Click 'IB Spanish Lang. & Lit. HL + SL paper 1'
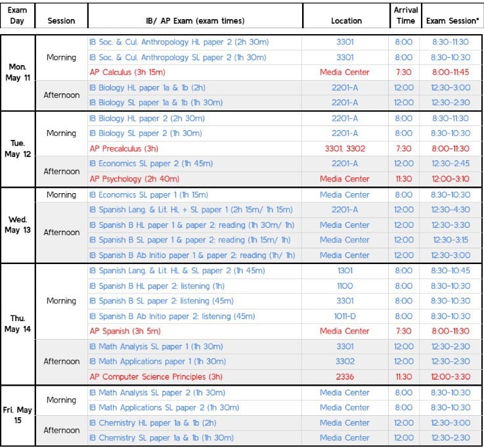The height and width of the screenshot is (448, 484). (190, 210)
